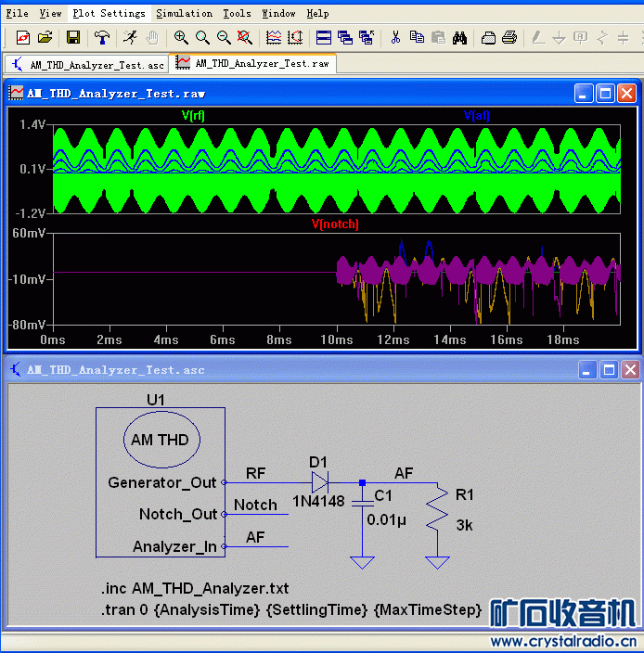Click the .tran simulation directive text
644x653 pixels.
(290, 609)
